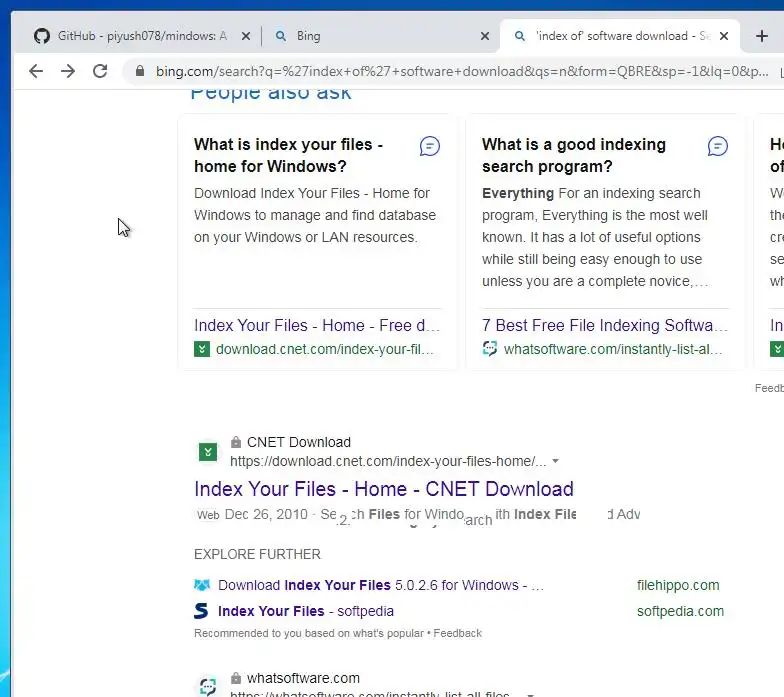Click download.cnet.com card URL
Image resolution: width=784 pixels, height=697 pixels.
click(x=325, y=349)
